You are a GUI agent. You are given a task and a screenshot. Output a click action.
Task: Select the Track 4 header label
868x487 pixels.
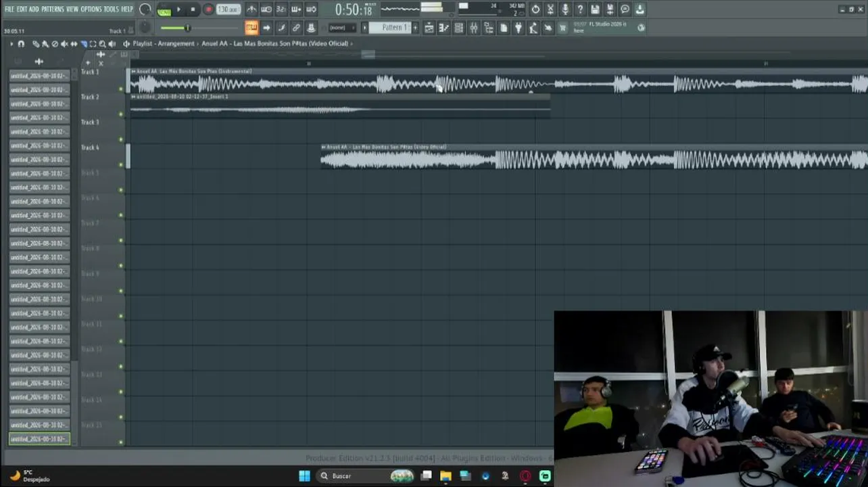90,147
